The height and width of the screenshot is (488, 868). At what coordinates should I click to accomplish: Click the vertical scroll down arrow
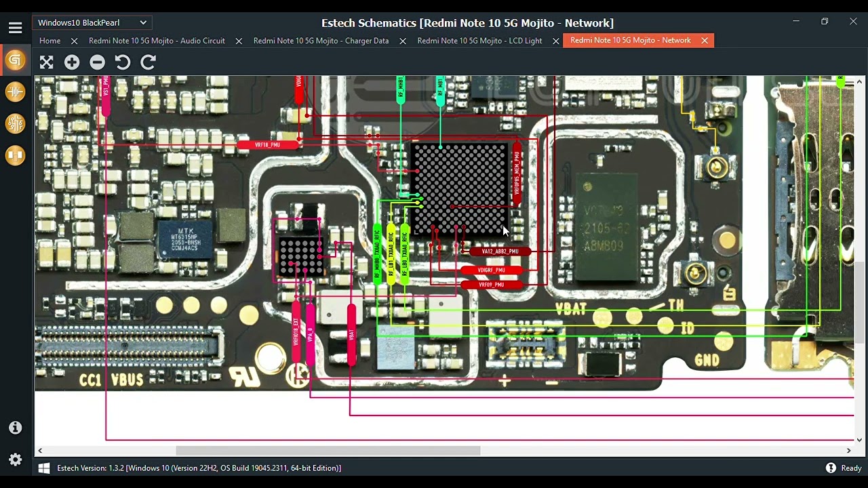pos(860,440)
